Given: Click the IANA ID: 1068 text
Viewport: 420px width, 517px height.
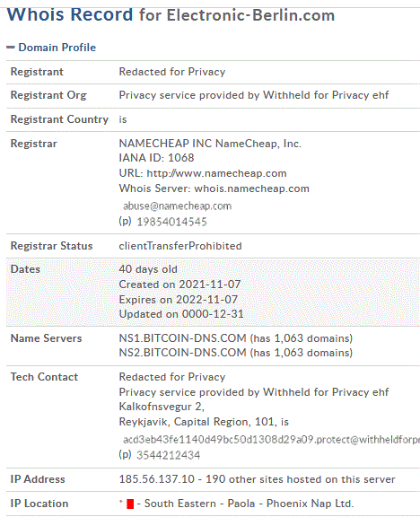Looking at the screenshot, I should pos(156,158).
